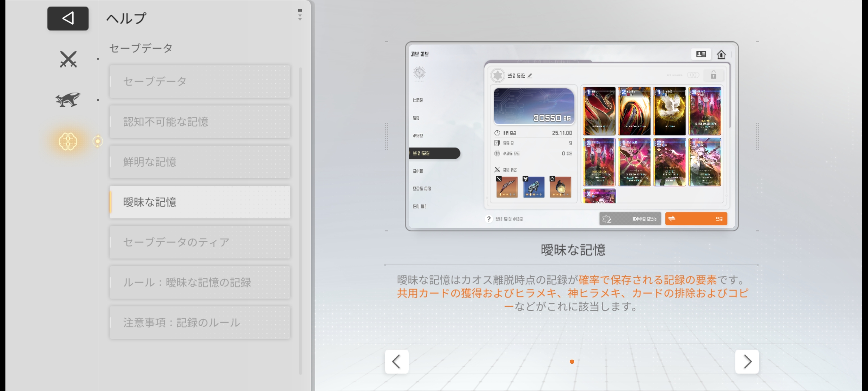Select the glowing brain memory category
The image size is (868, 391).
click(x=68, y=141)
